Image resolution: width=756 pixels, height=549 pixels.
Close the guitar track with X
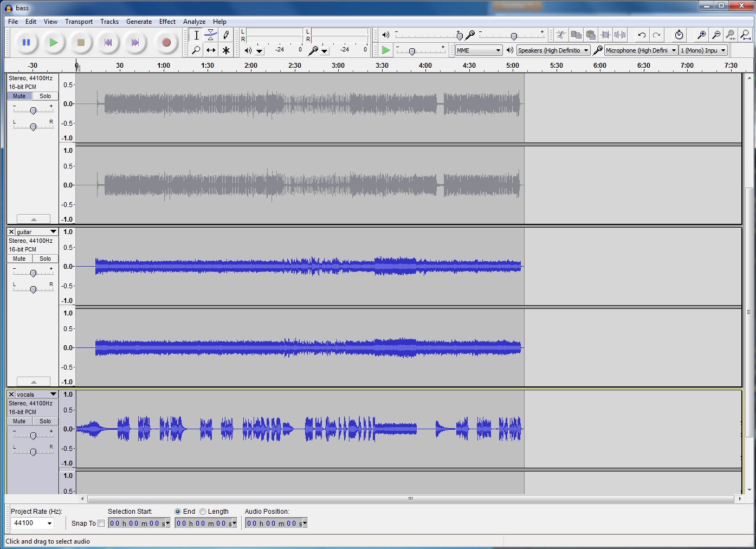tap(11, 232)
